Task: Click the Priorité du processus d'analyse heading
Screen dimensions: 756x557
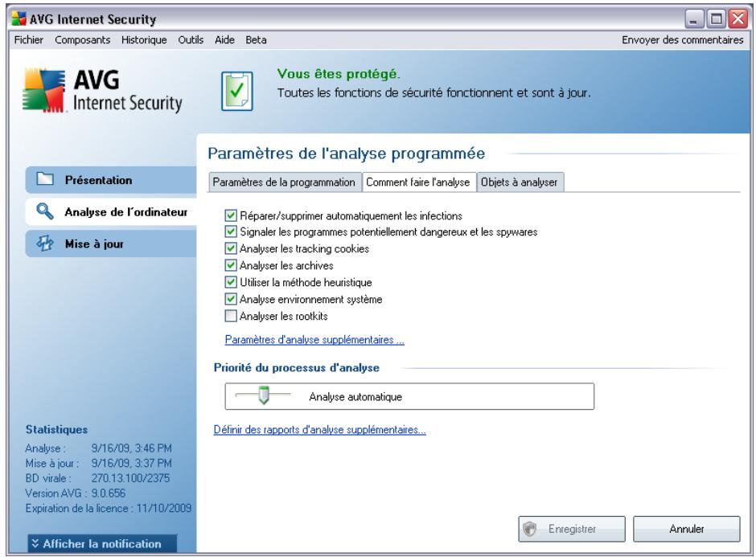Action: coord(297,367)
